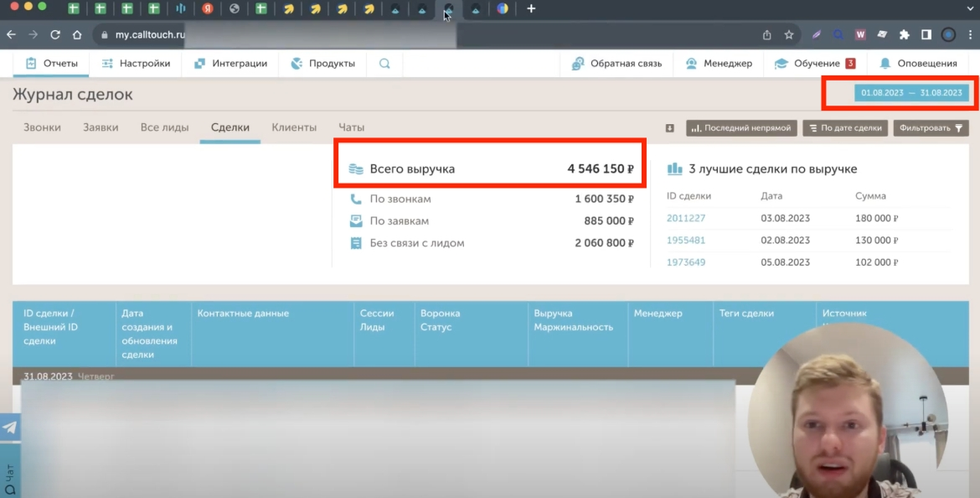
Task: Click the red W extension icon
Action: [860, 35]
